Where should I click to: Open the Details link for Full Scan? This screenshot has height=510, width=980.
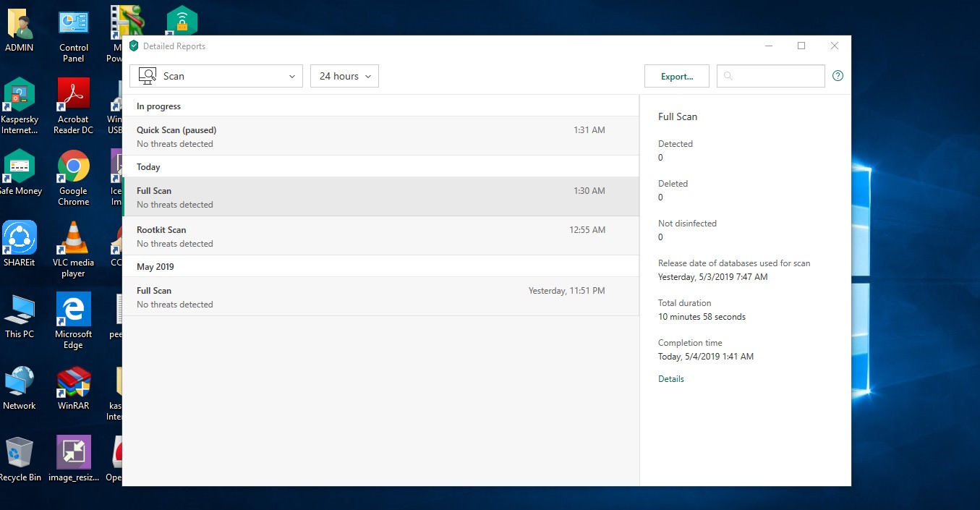click(x=670, y=379)
